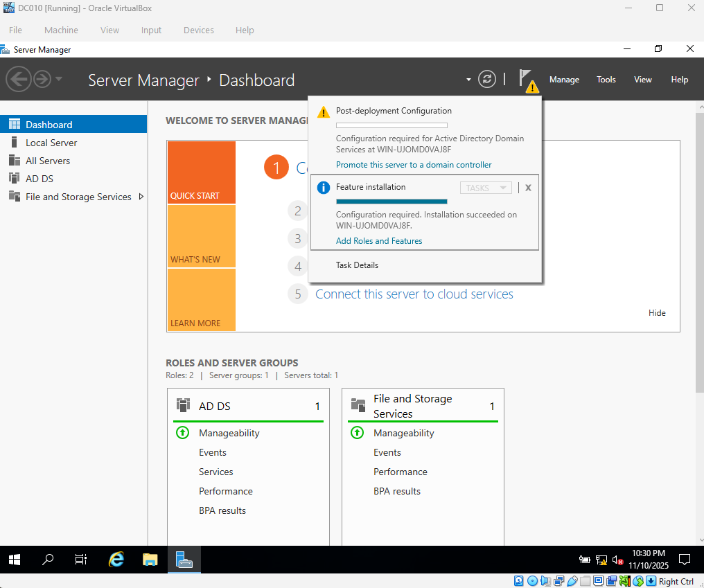Viewport: 704px width, 588px height.
Task: Click the optical drive icon in VirtualBox status bar
Action: point(531,580)
